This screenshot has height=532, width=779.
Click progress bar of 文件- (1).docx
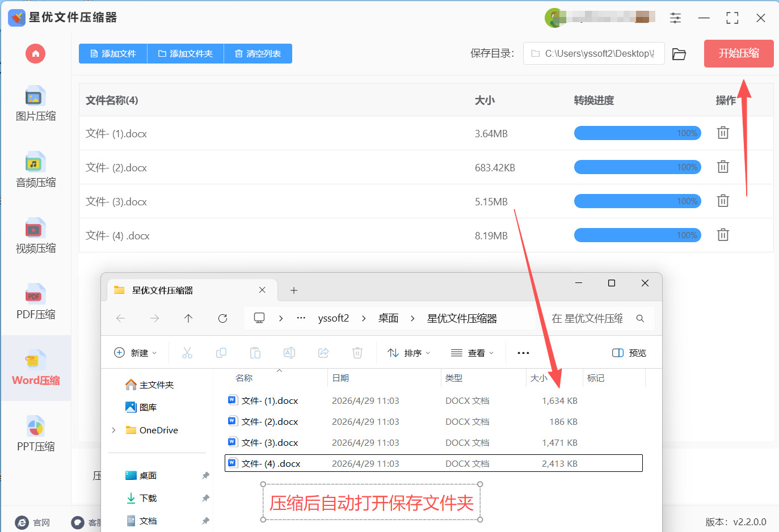638,133
